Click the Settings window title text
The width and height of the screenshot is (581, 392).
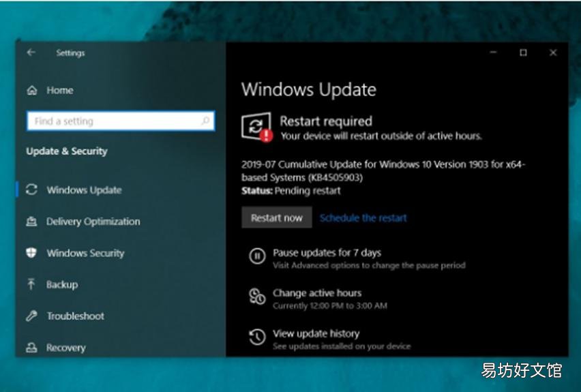pyautogui.click(x=70, y=53)
